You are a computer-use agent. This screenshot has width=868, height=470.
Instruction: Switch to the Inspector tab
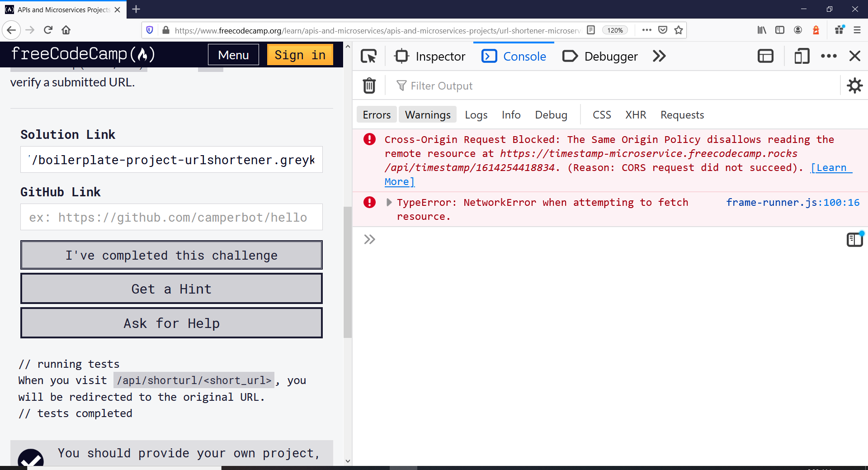coord(430,56)
